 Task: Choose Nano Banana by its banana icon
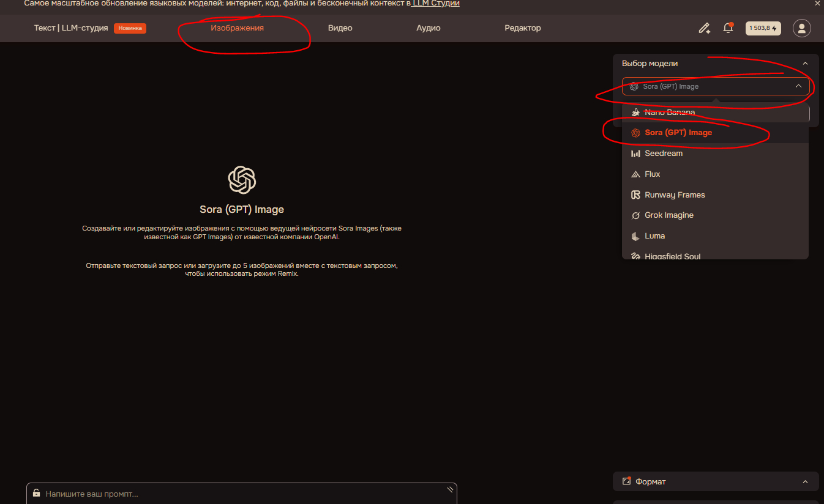(x=635, y=113)
